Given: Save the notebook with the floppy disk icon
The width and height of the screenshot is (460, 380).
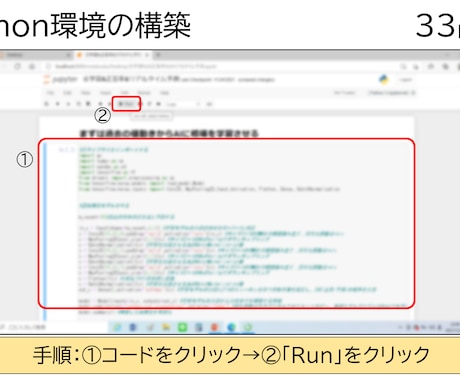Looking at the screenshot, I should point(46,104).
